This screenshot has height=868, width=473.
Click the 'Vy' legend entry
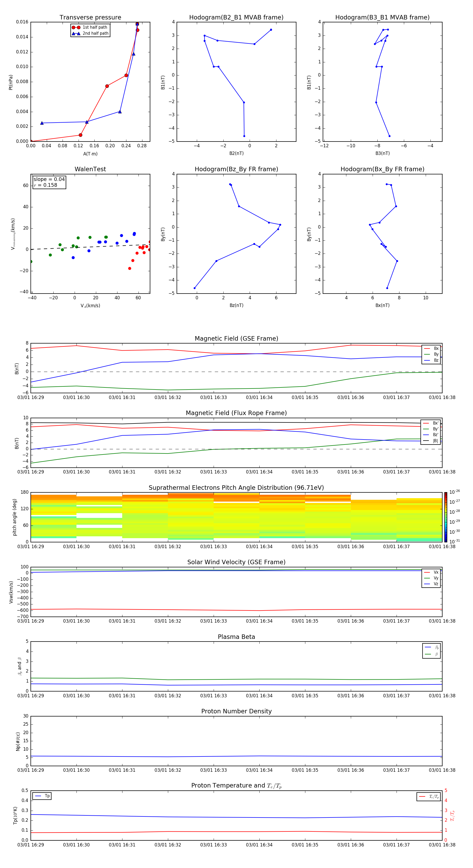click(431, 578)
